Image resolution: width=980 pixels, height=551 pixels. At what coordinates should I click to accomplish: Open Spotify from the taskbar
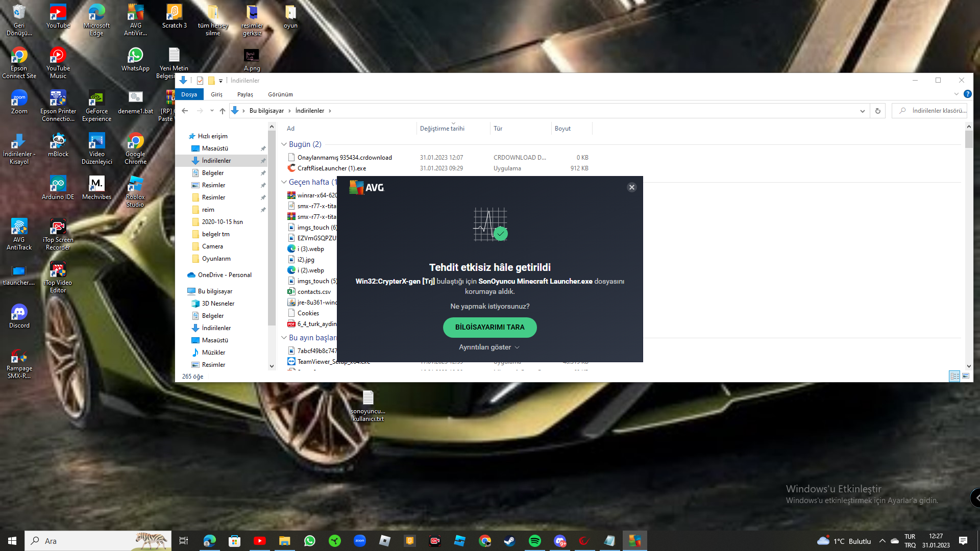pyautogui.click(x=534, y=541)
